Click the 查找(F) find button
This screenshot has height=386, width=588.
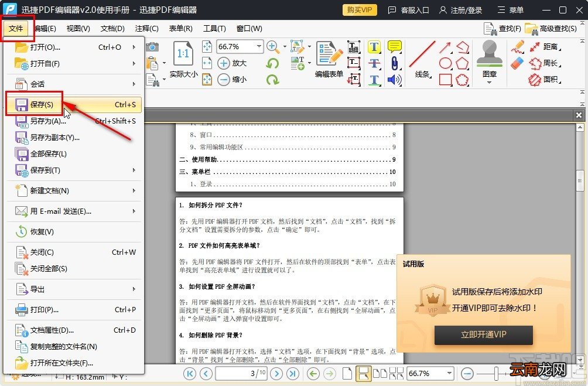(502, 29)
